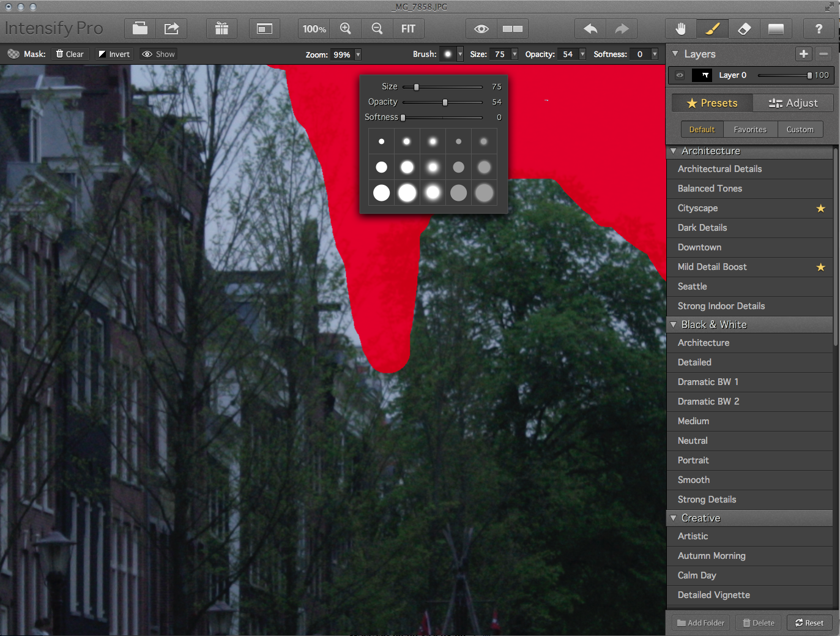Unfavorite the Cityscape preset star
The height and width of the screenshot is (636, 840).
821,209
